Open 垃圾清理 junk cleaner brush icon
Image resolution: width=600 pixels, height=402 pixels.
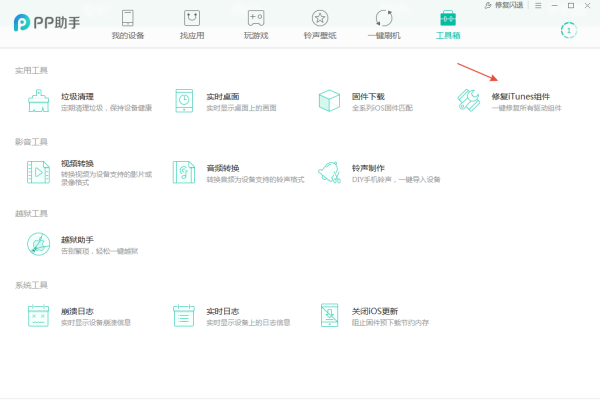click(x=39, y=101)
